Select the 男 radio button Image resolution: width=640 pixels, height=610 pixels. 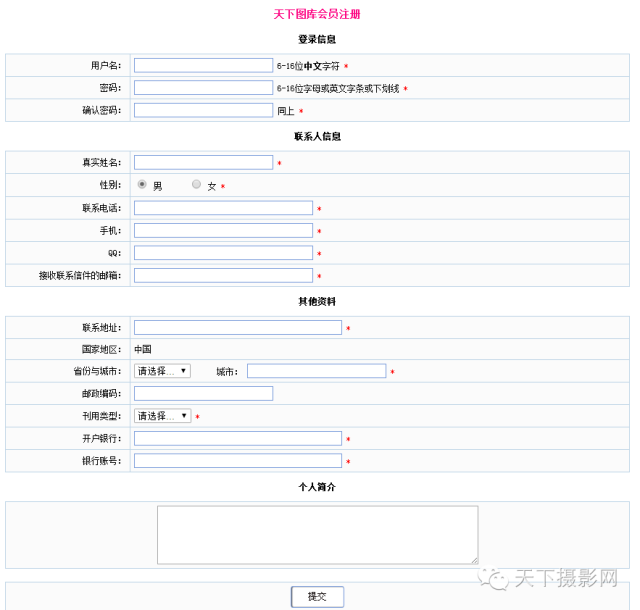pyautogui.click(x=142, y=185)
